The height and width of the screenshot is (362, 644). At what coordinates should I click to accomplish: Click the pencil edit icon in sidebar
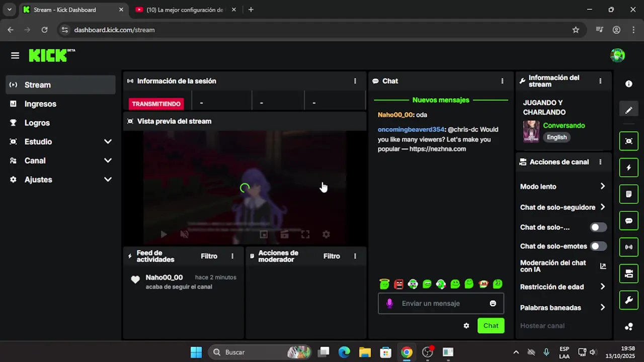629,110
